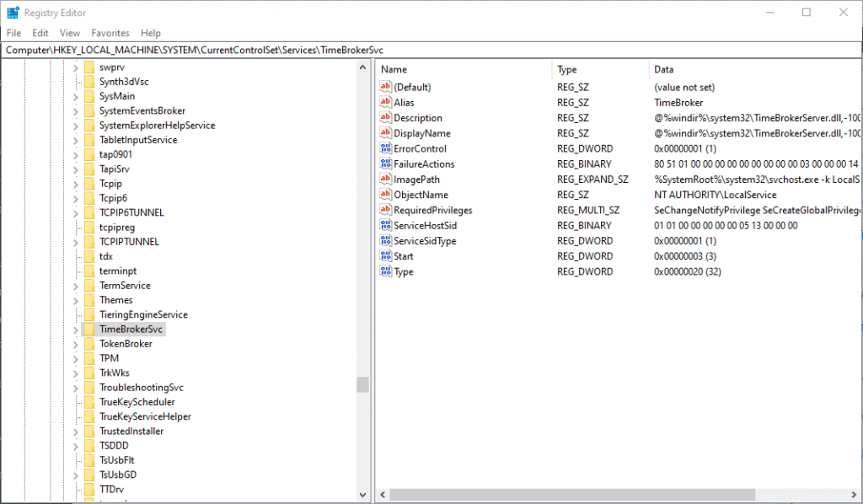
Task: Click the Registry Editor app icon in title bar
Action: (x=13, y=12)
